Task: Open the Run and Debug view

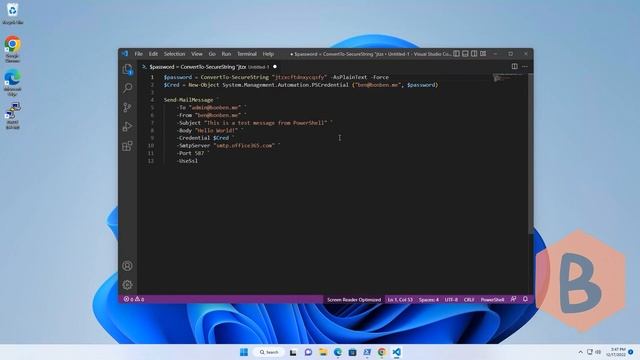Action: (x=127, y=126)
